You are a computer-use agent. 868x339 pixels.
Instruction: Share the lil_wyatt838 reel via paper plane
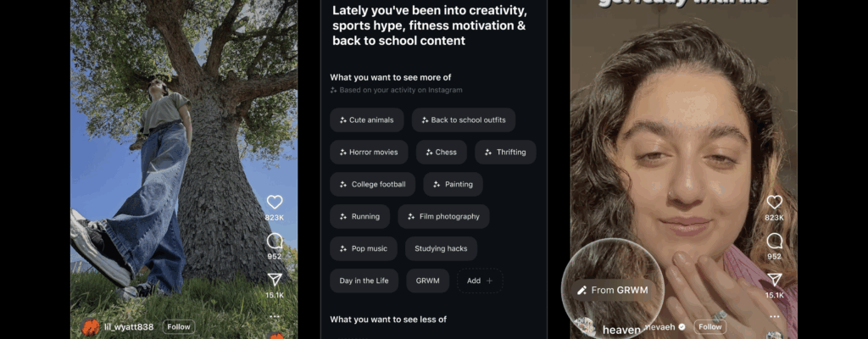[x=275, y=280]
